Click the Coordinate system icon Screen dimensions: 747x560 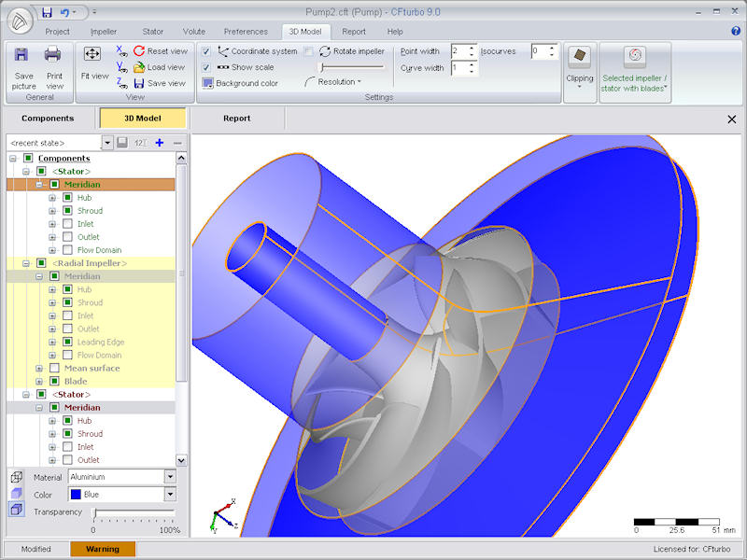pyautogui.click(x=222, y=51)
